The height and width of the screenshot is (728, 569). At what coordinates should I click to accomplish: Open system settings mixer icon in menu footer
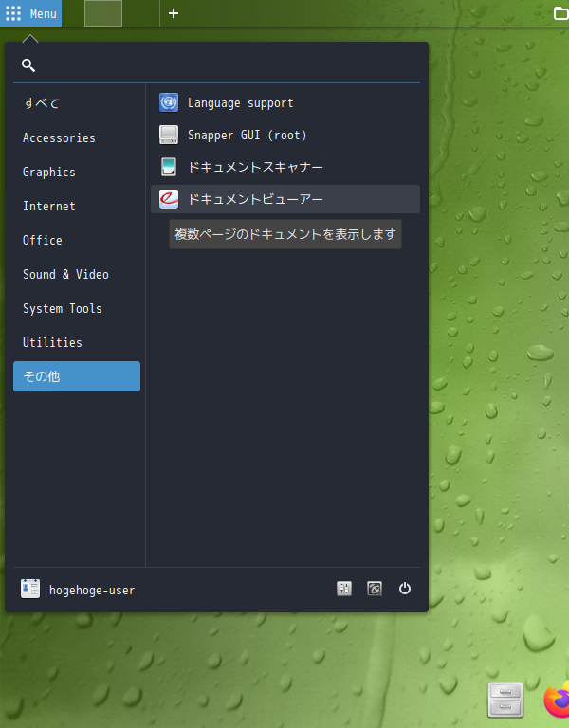coord(343,589)
